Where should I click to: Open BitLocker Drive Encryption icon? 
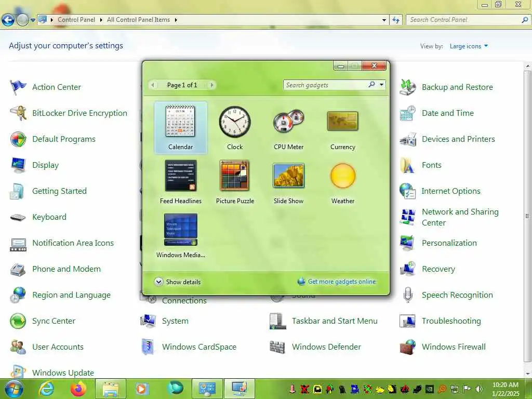click(18, 113)
